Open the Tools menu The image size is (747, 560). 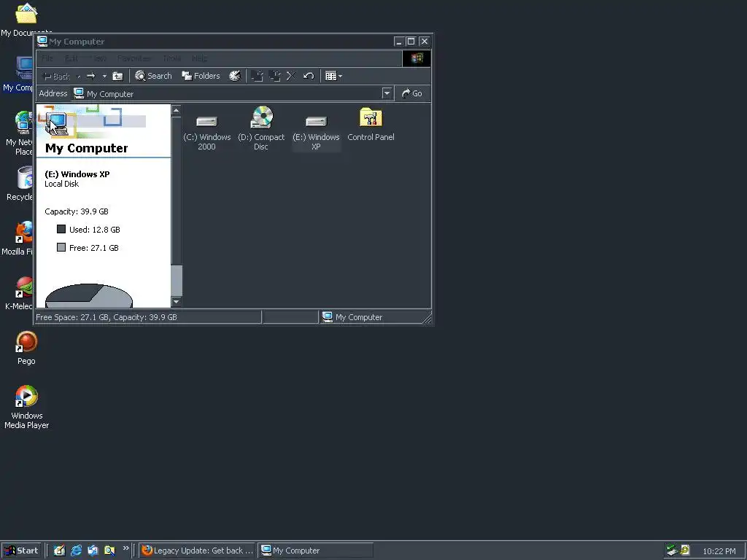[x=172, y=58]
